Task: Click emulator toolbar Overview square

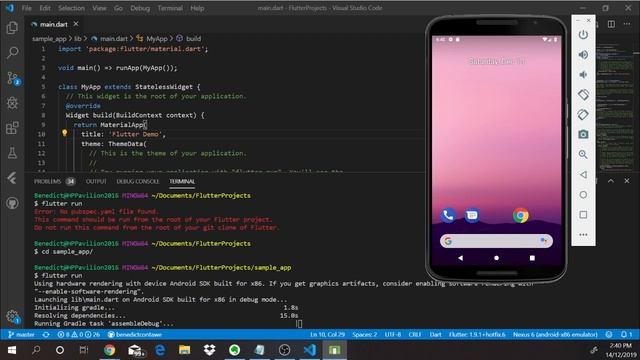Action: 583,215
